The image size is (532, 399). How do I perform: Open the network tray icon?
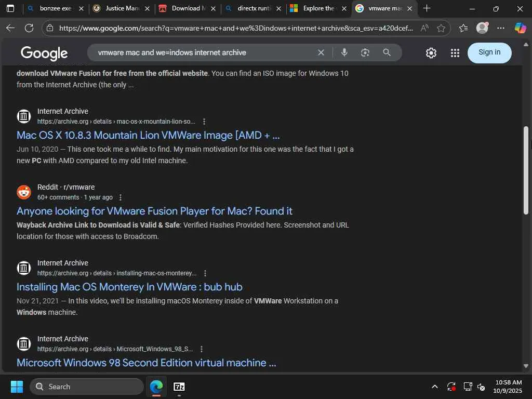[468, 387]
